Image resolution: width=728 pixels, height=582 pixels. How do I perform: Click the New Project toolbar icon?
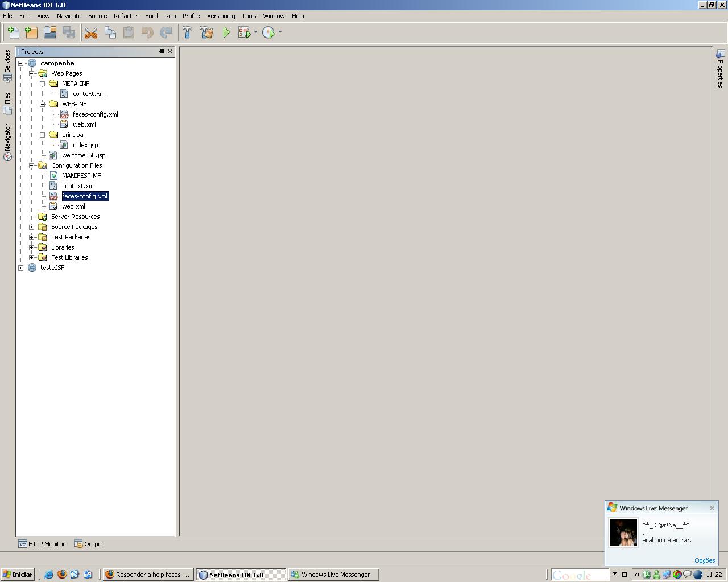coord(31,32)
